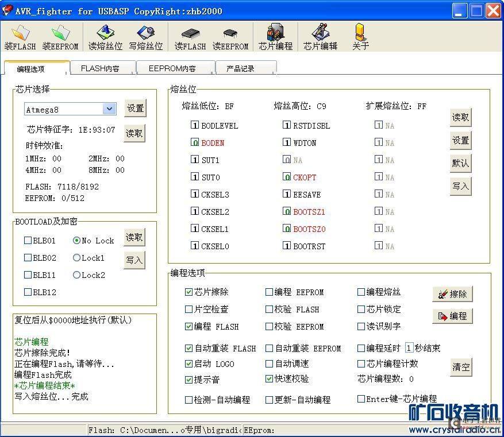The image size is (504, 437).
Task: Click the log line 芯片擦除完成!
Action: coord(43,353)
